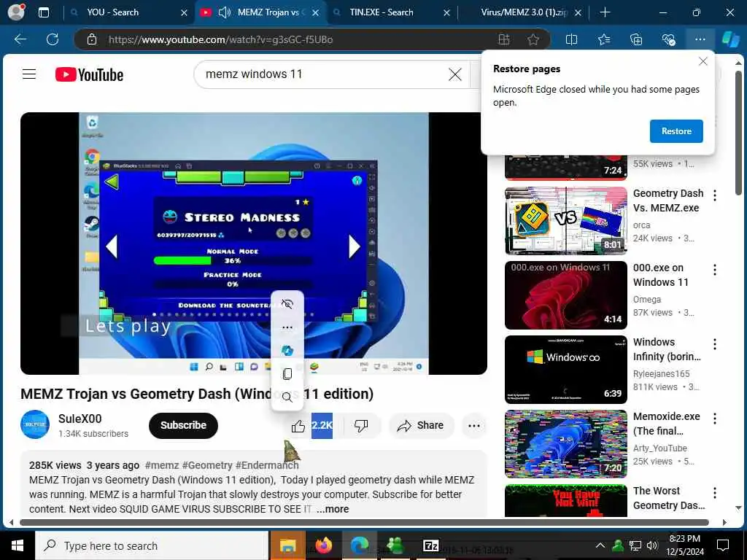Go to YouTube home via logo

coord(89,74)
